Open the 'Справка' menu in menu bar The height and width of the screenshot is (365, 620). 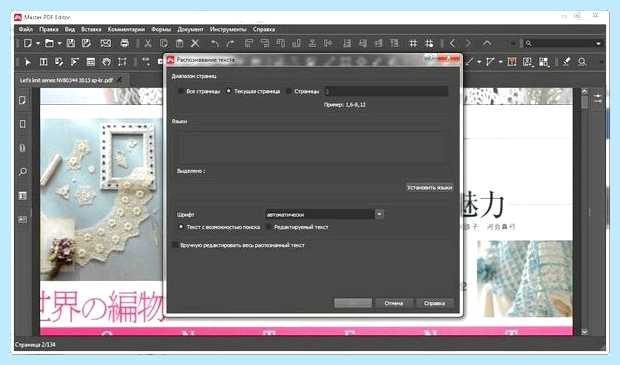click(264, 29)
